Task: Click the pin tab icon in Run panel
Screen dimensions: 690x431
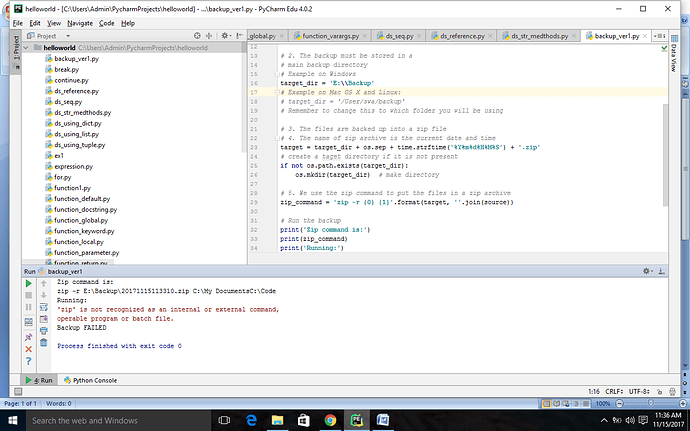Action: [x=28, y=339]
